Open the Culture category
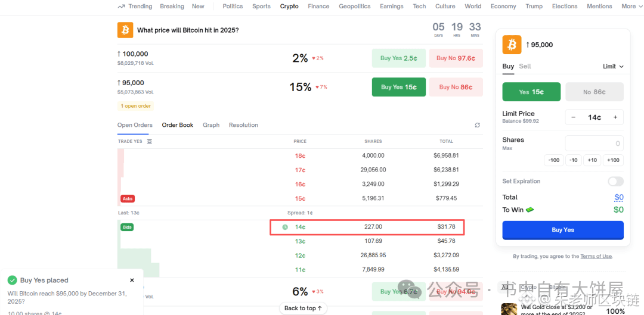644x315 pixels. [x=445, y=6]
